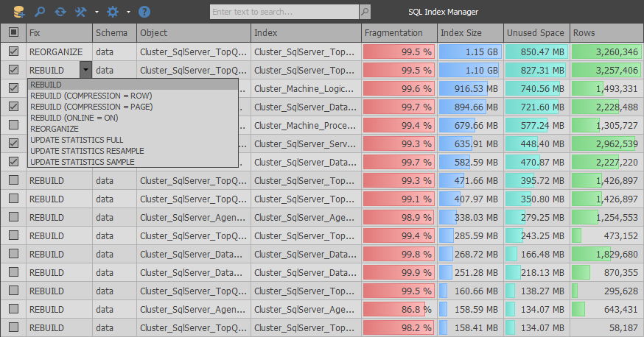Image resolution: width=644 pixels, height=337 pixels.
Task: Click the 99.9 % fragmentation bar
Action: click(x=399, y=273)
